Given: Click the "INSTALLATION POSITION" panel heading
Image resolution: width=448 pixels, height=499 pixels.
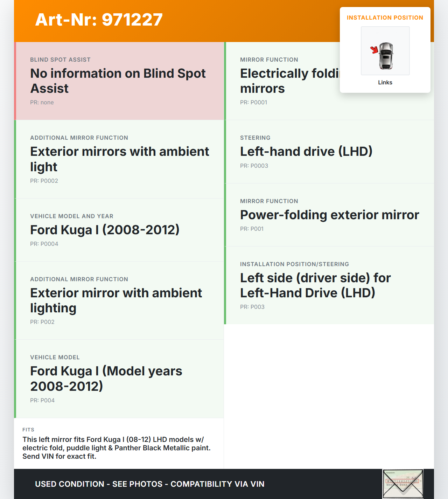Looking at the screenshot, I should point(385,18).
